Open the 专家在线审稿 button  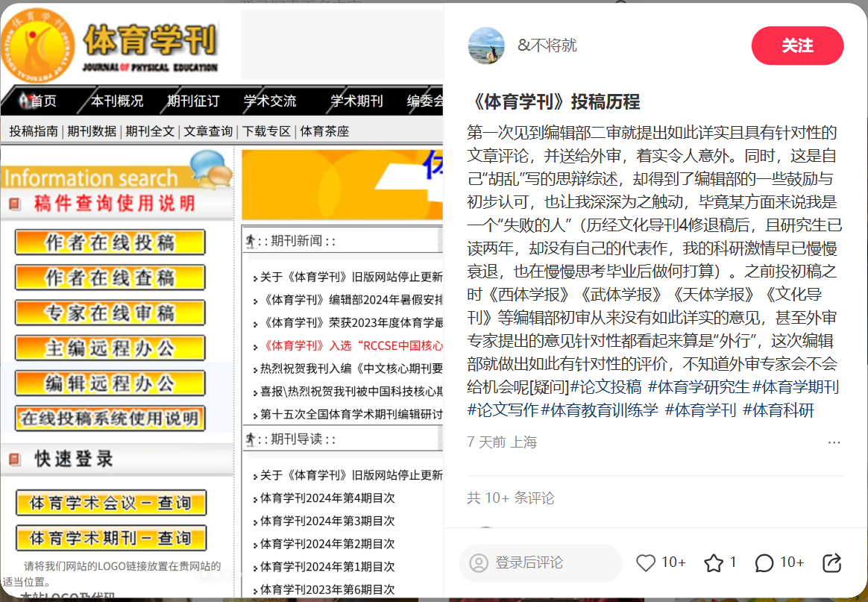[x=110, y=313]
